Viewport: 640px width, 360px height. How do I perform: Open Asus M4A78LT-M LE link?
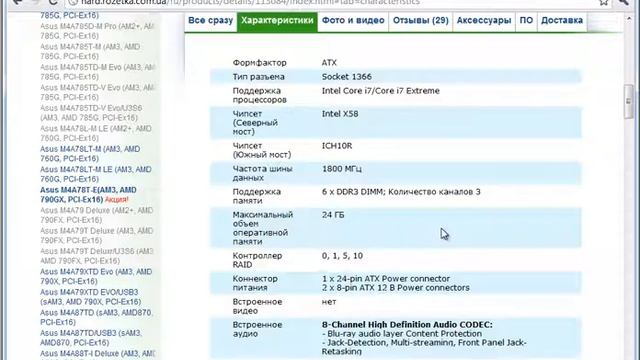click(96, 174)
